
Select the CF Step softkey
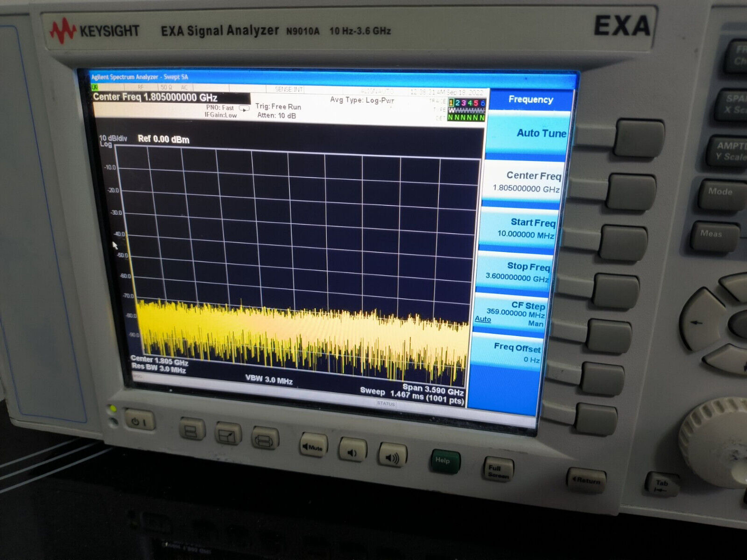click(509, 312)
